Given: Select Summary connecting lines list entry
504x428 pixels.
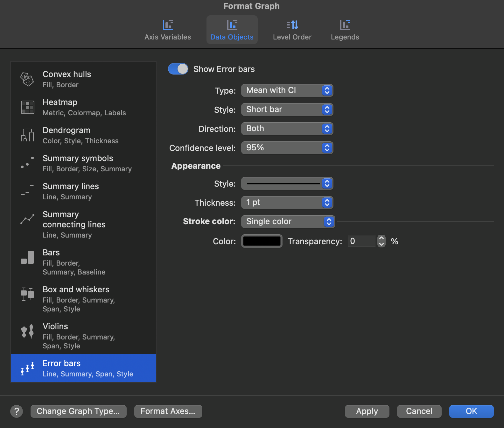Looking at the screenshot, I should tap(83, 225).
